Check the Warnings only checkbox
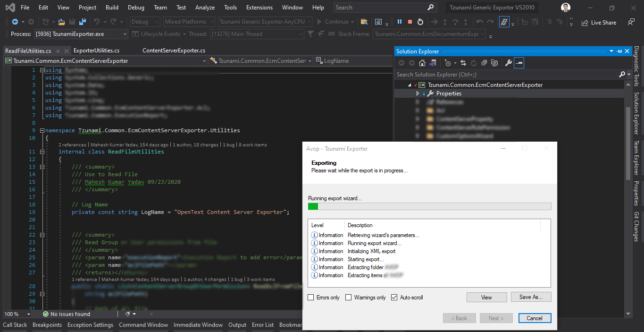Screen dimensions: 644x332 pos(349,298)
